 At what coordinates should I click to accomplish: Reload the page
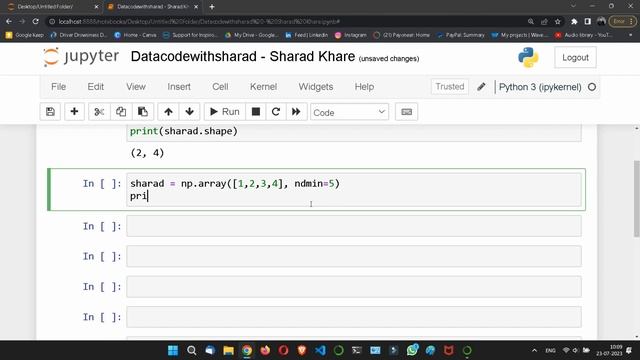coord(36,21)
